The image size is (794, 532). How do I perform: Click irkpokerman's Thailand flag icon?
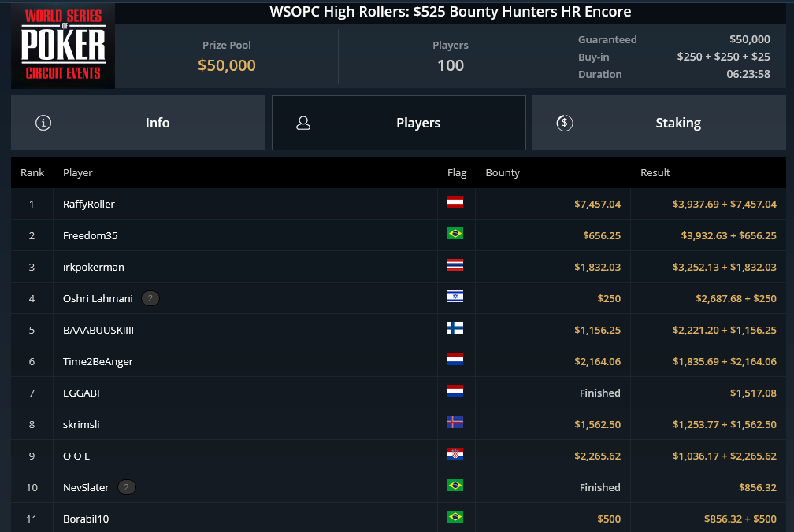[455, 265]
